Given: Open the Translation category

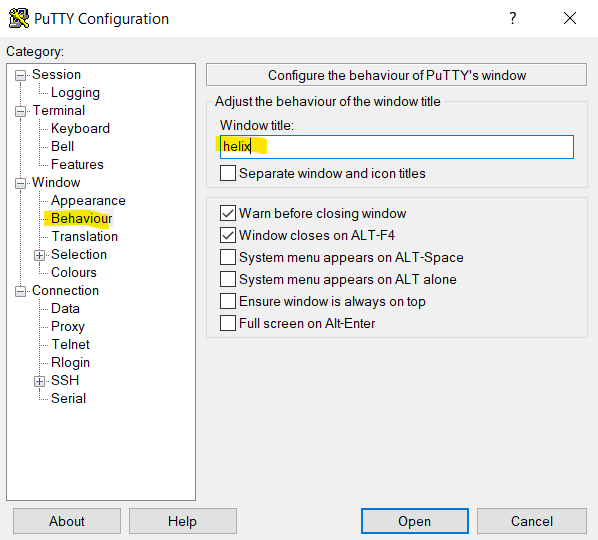Looking at the screenshot, I should coord(85,236).
